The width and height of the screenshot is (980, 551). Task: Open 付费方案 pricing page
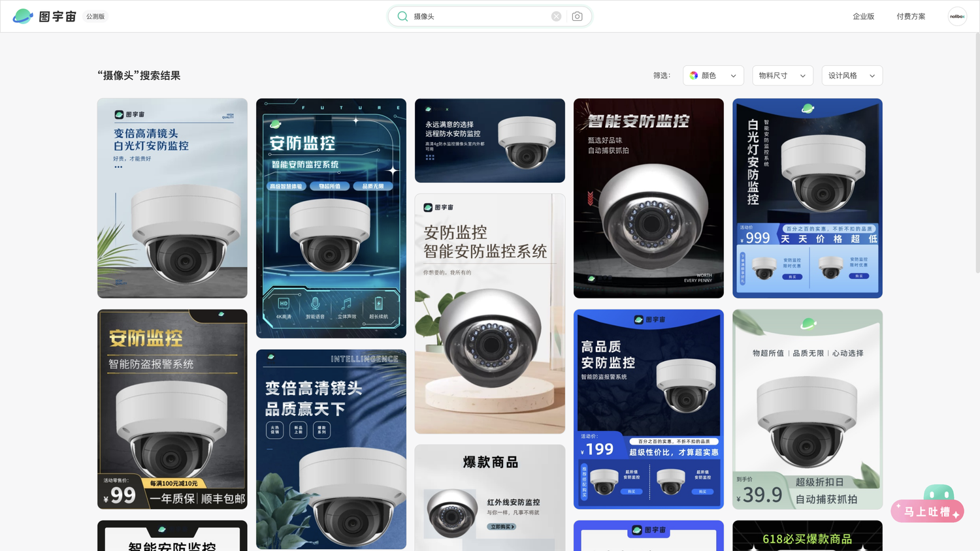911,16
